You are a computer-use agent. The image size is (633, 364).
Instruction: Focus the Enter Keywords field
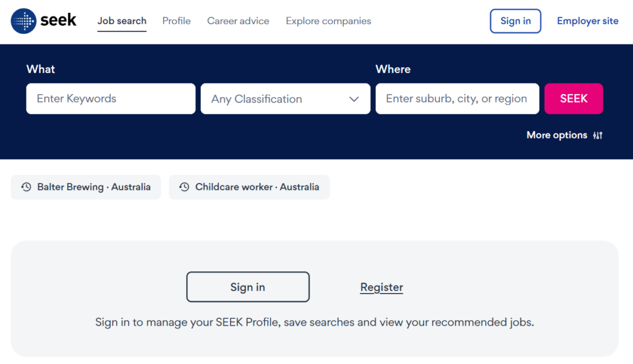point(111,99)
